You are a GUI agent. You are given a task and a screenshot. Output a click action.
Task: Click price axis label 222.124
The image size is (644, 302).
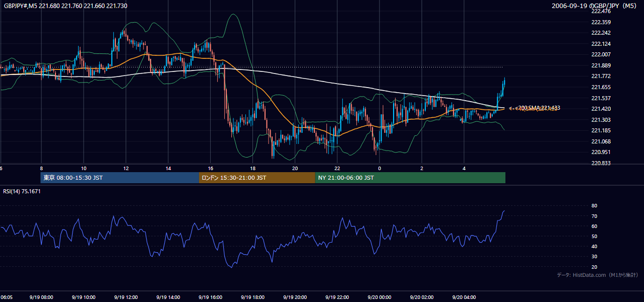tap(601, 44)
